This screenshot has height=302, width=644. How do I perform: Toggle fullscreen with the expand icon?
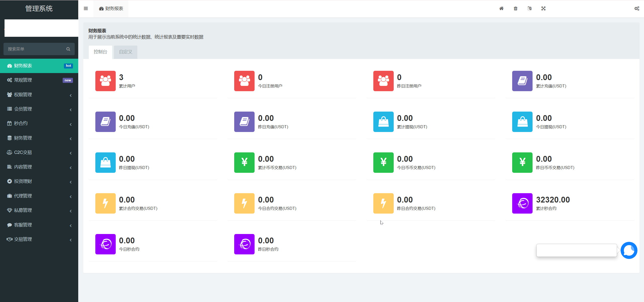click(x=543, y=9)
